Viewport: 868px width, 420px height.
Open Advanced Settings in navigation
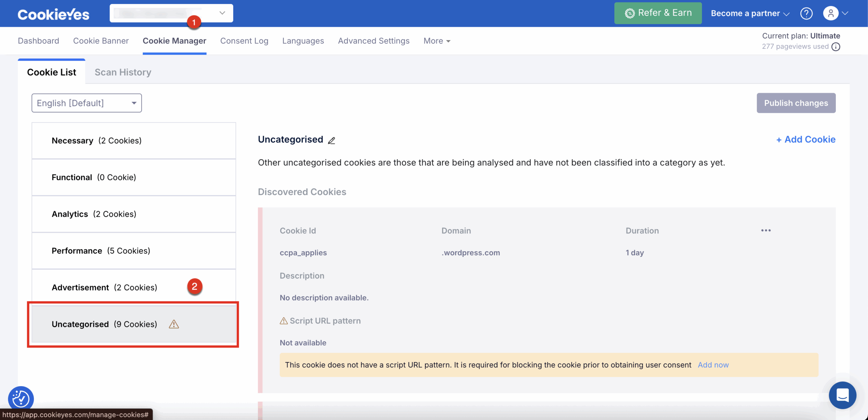tap(374, 41)
